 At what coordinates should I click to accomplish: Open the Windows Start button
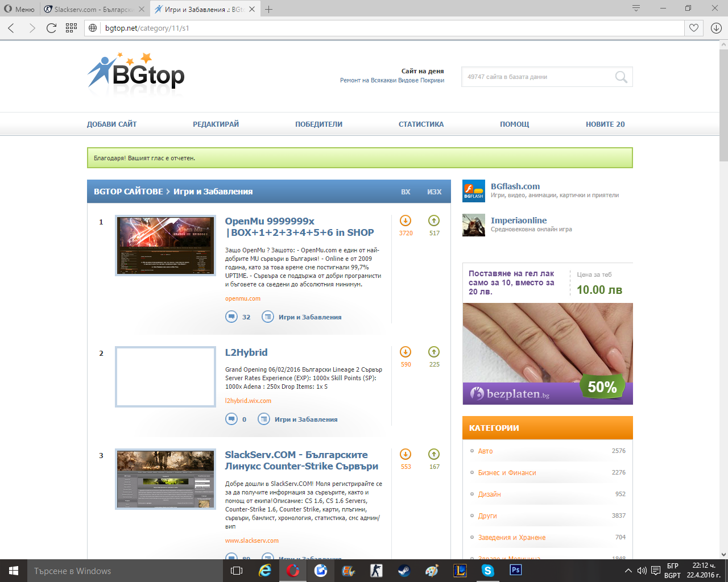(14, 571)
